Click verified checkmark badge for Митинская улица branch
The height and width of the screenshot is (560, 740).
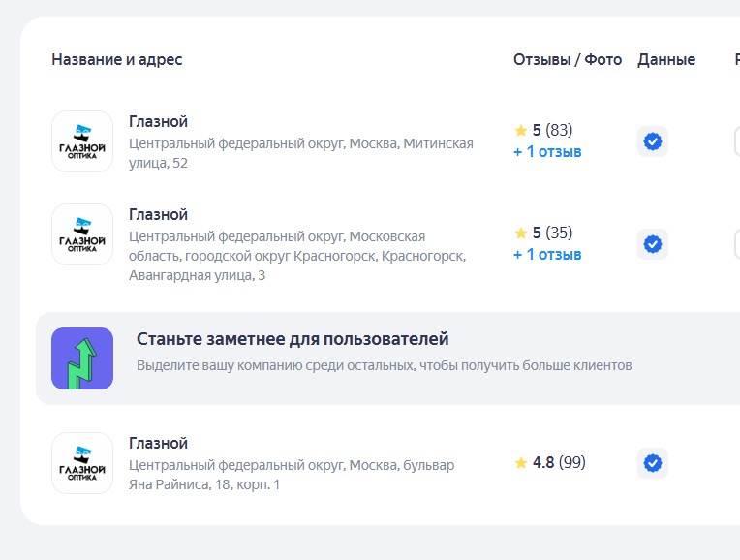coord(653,141)
